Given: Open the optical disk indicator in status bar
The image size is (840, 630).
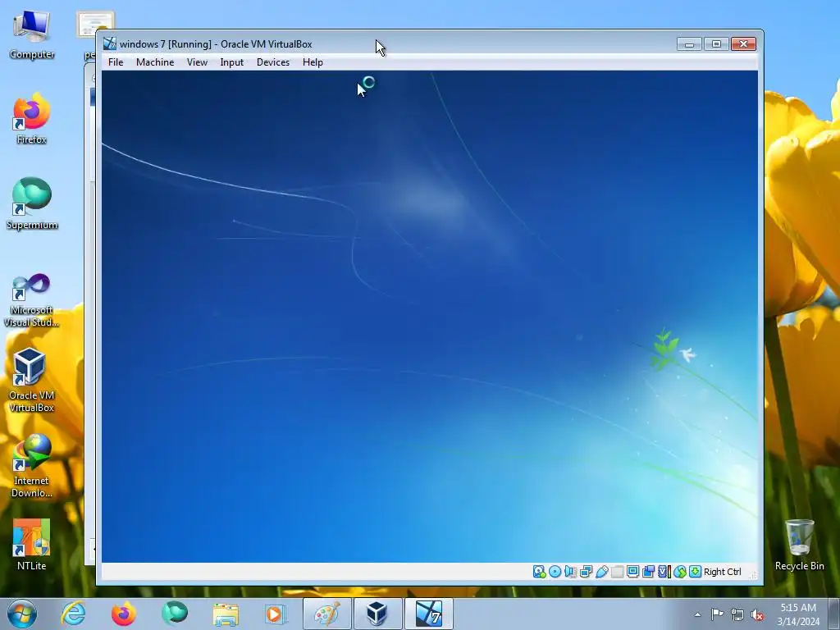Looking at the screenshot, I should tap(555, 572).
